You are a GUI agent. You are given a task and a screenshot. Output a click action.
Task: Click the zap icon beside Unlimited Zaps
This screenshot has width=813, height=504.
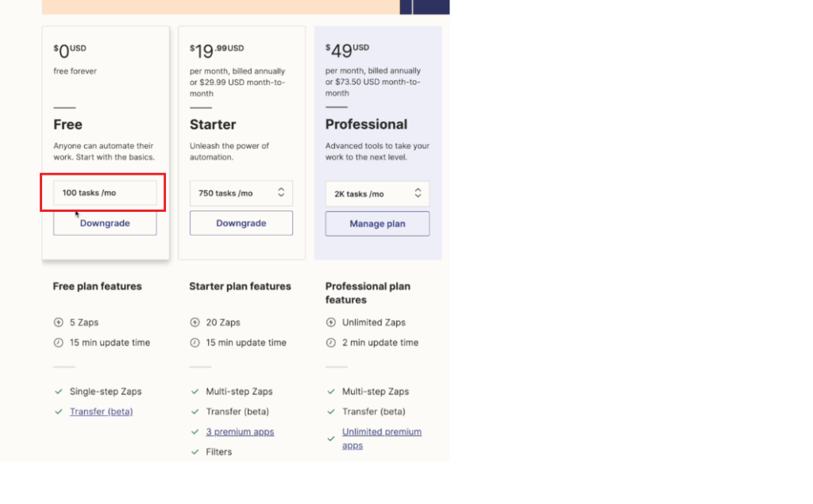click(331, 322)
